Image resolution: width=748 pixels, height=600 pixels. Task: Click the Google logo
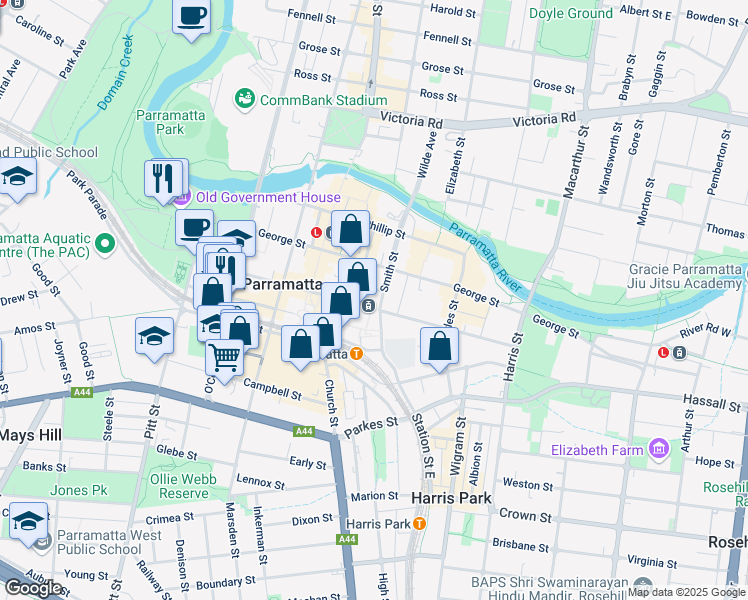[33, 588]
